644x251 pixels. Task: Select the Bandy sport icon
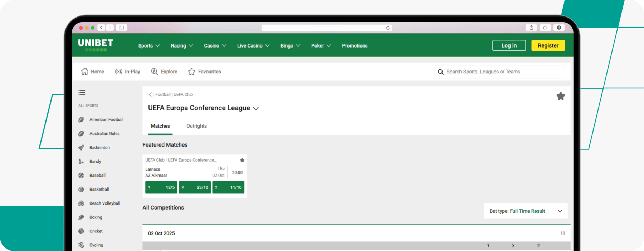coord(81,161)
